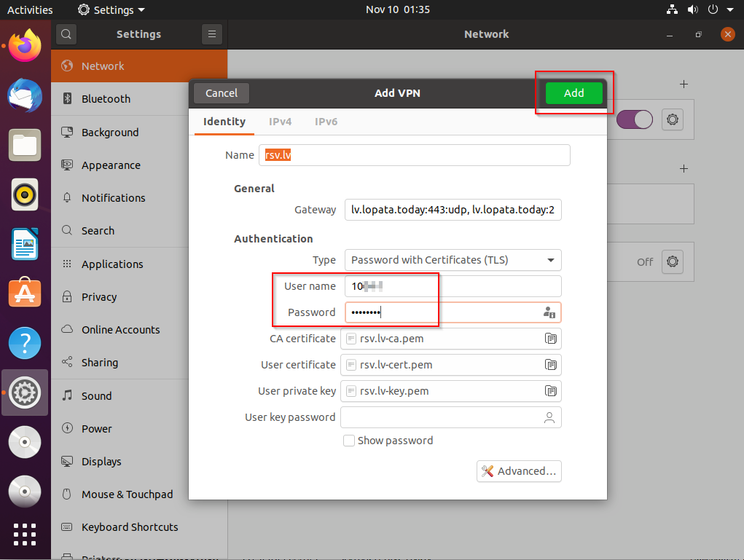744x560 pixels.
Task: Launch Firefox from the dock
Action: point(25,48)
